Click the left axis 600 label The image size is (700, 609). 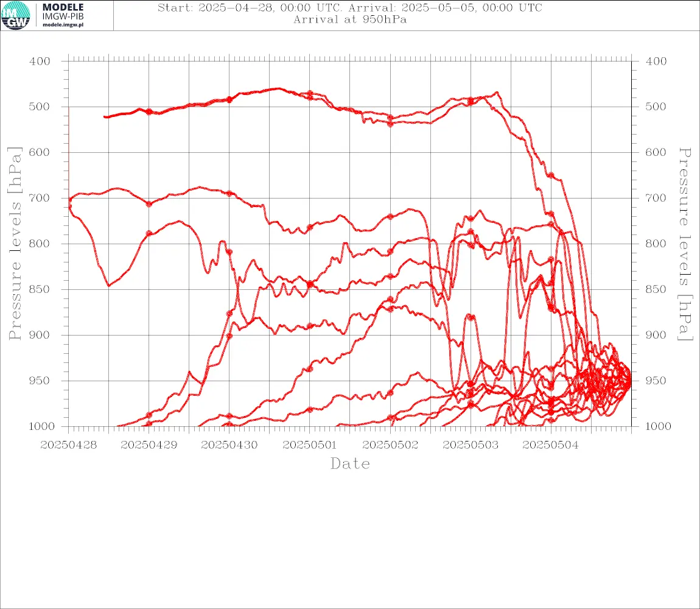point(40,152)
